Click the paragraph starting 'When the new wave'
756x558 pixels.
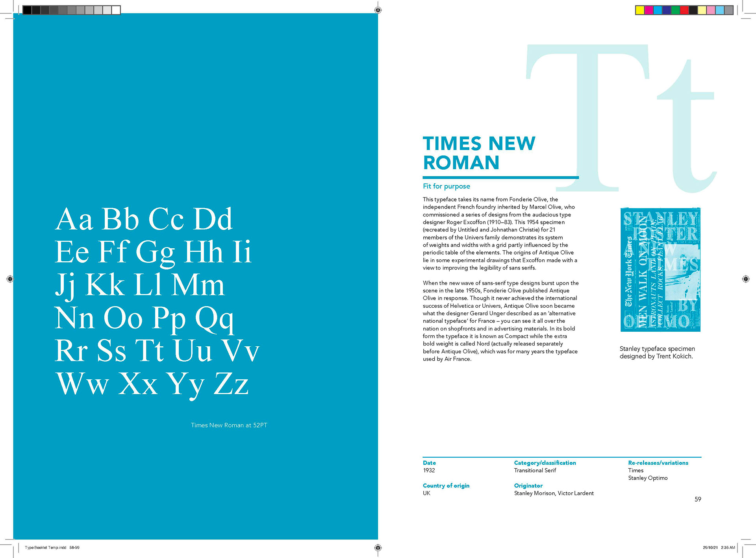pos(501,321)
